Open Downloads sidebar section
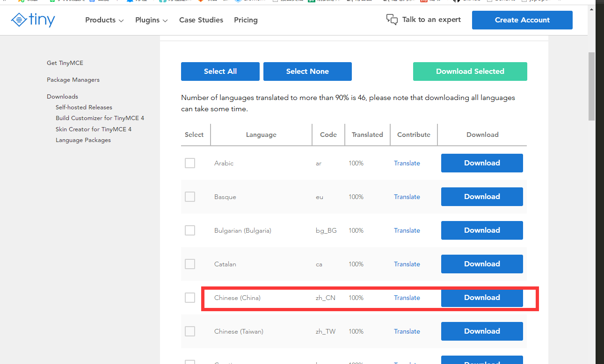The width and height of the screenshot is (604, 364). 62,97
